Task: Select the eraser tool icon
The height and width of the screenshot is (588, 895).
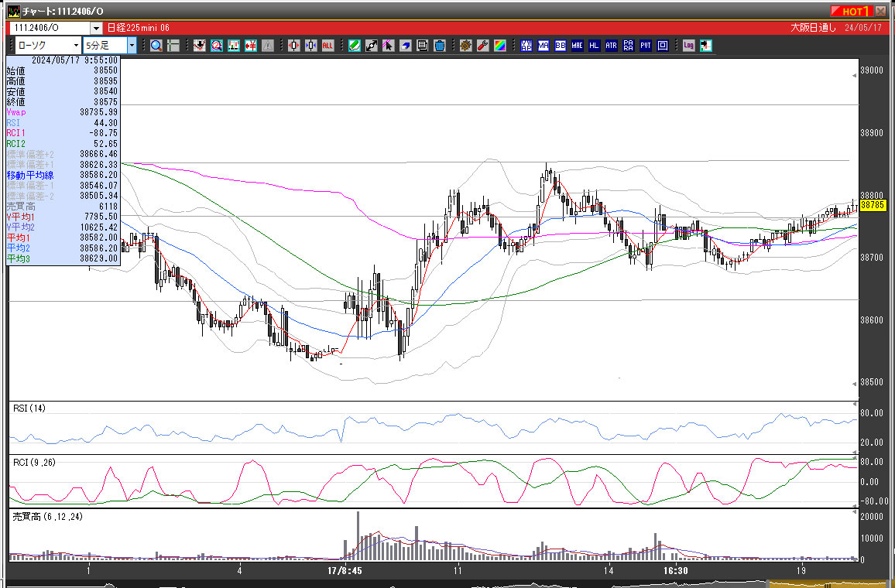Action: click(405, 46)
